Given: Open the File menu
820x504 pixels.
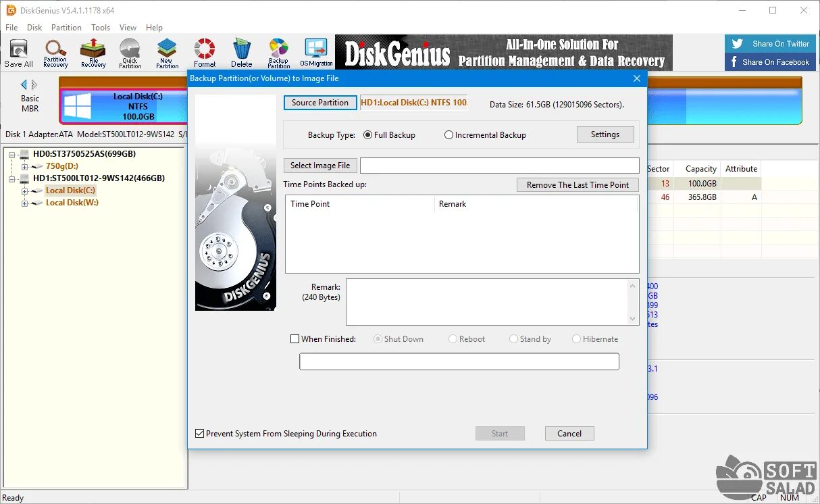Looking at the screenshot, I should [11, 28].
